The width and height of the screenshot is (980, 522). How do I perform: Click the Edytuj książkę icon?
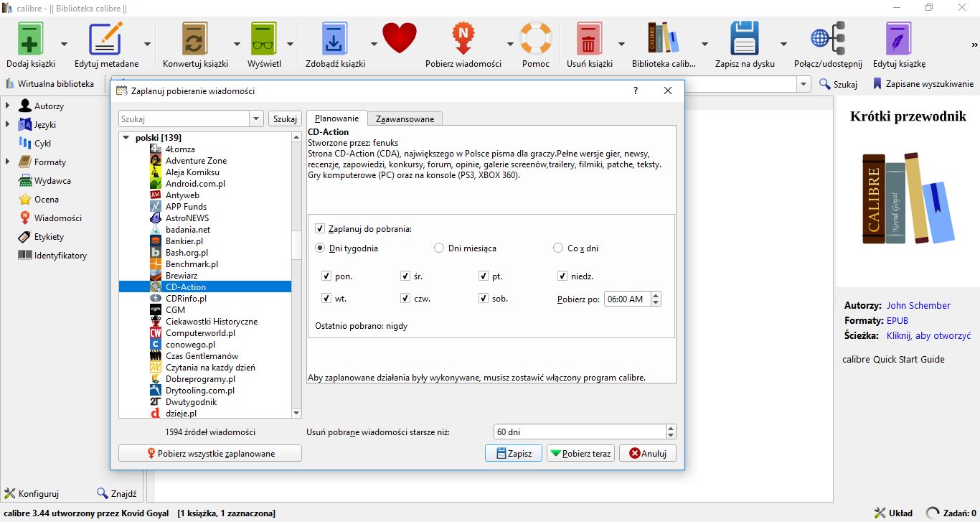click(898, 38)
